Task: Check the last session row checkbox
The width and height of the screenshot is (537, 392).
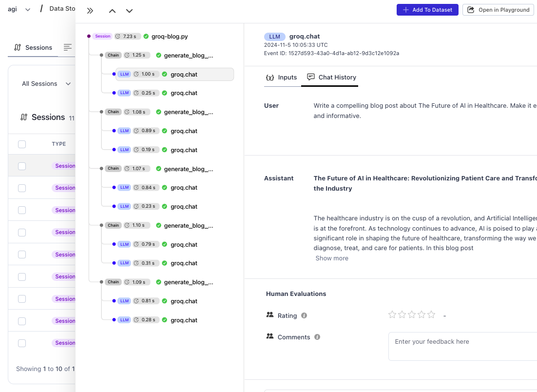Action: 22,343
